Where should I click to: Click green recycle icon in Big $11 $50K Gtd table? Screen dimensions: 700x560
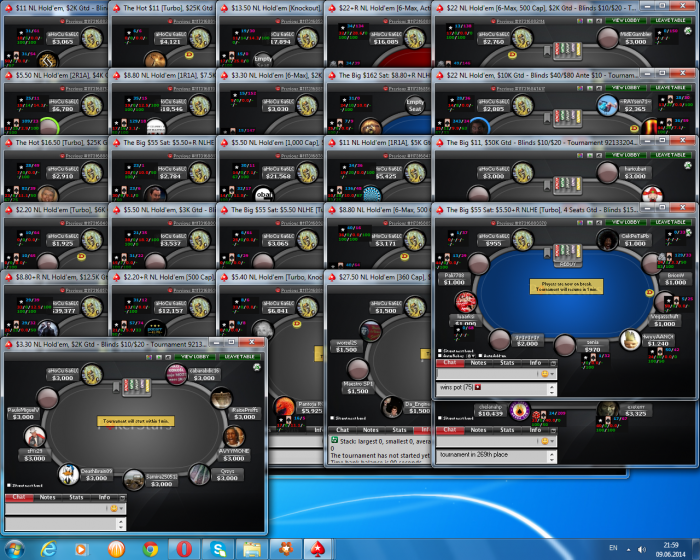point(688,166)
